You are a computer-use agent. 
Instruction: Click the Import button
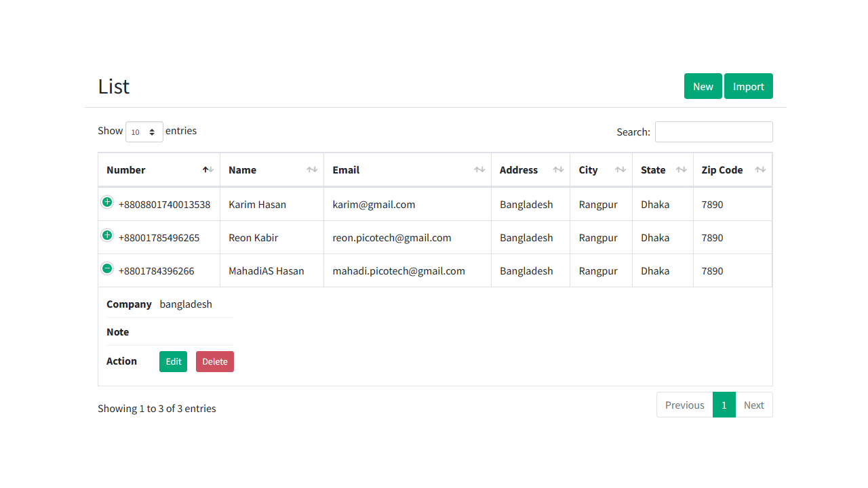click(748, 86)
